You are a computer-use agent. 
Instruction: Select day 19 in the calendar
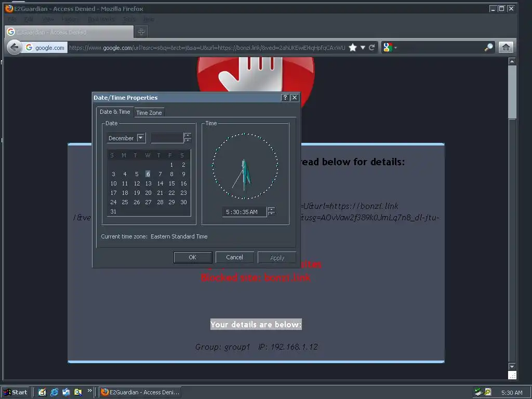[x=137, y=193]
